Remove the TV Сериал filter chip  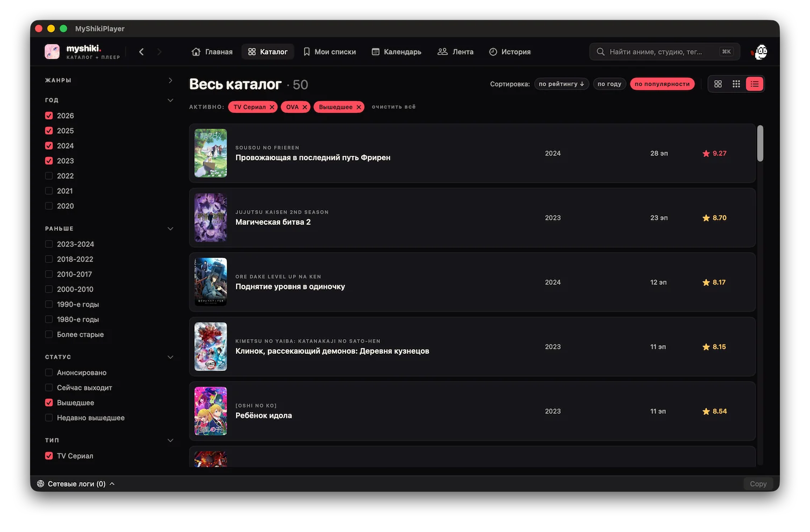click(272, 107)
